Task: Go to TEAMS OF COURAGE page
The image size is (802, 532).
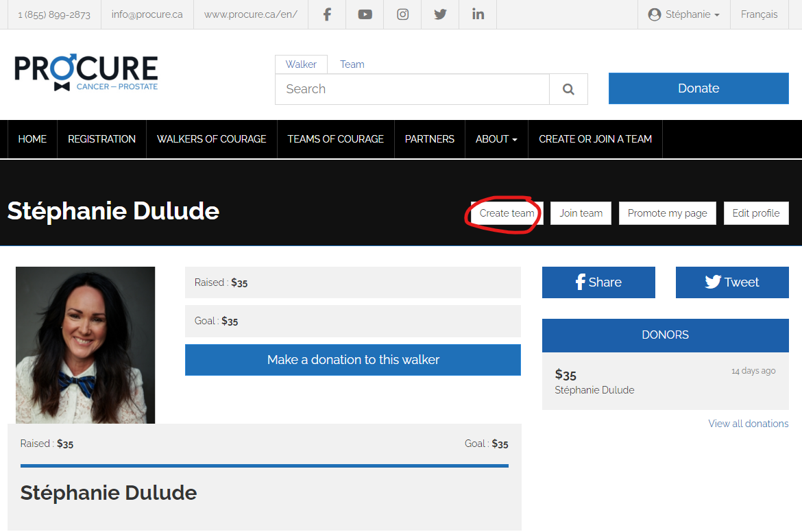Action: (335, 139)
